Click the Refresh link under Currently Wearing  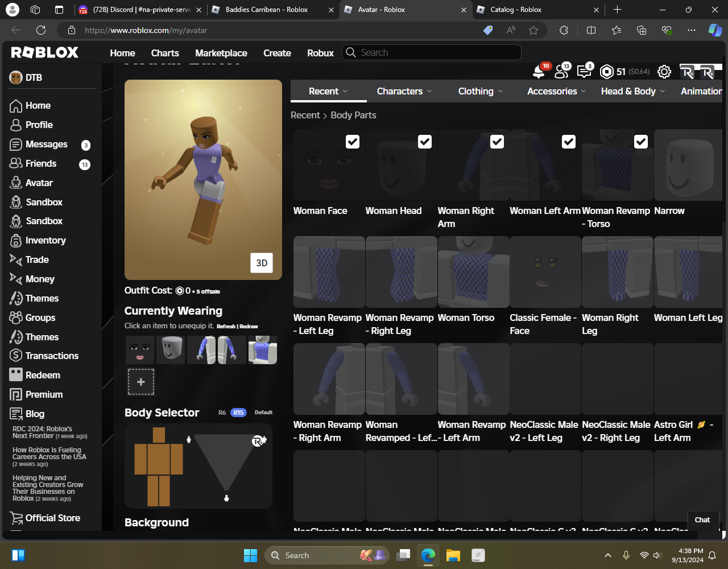(x=226, y=327)
